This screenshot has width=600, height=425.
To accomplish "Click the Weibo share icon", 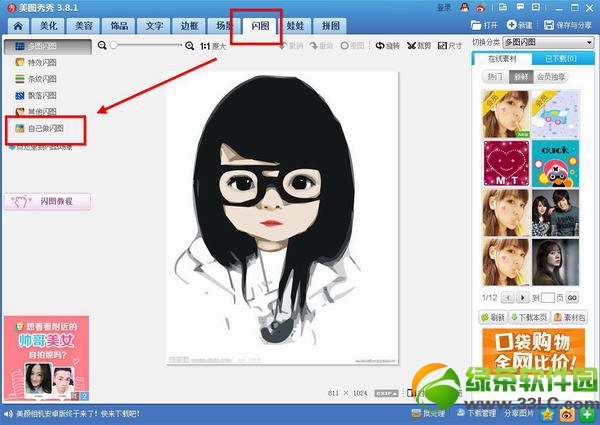I will (x=567, y=414).
